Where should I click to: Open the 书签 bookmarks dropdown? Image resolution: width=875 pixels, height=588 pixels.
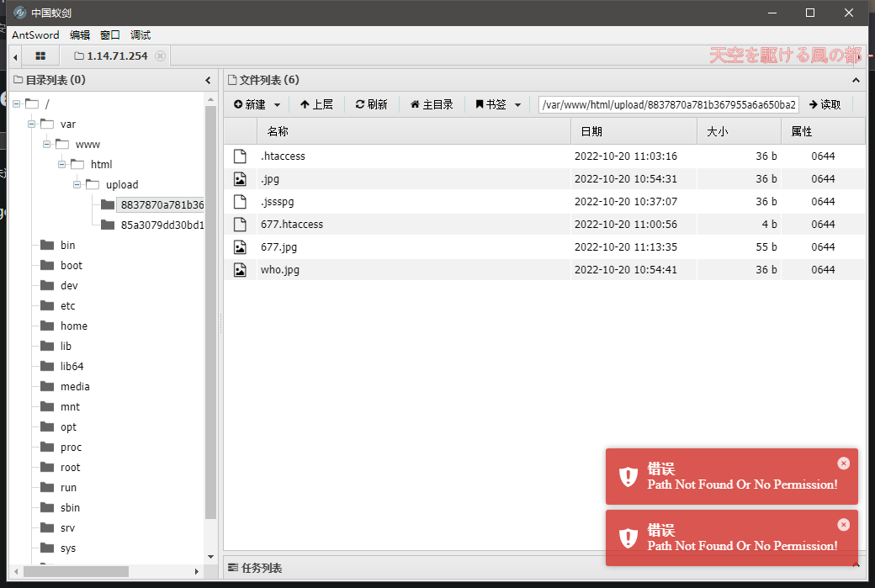tap(498, 104)
